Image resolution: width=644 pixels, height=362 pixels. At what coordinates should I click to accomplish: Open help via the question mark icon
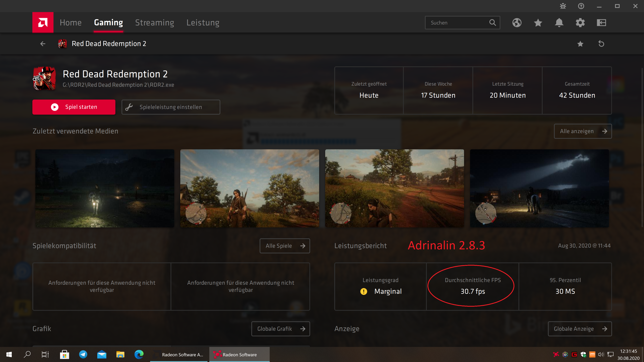(581, 6)
